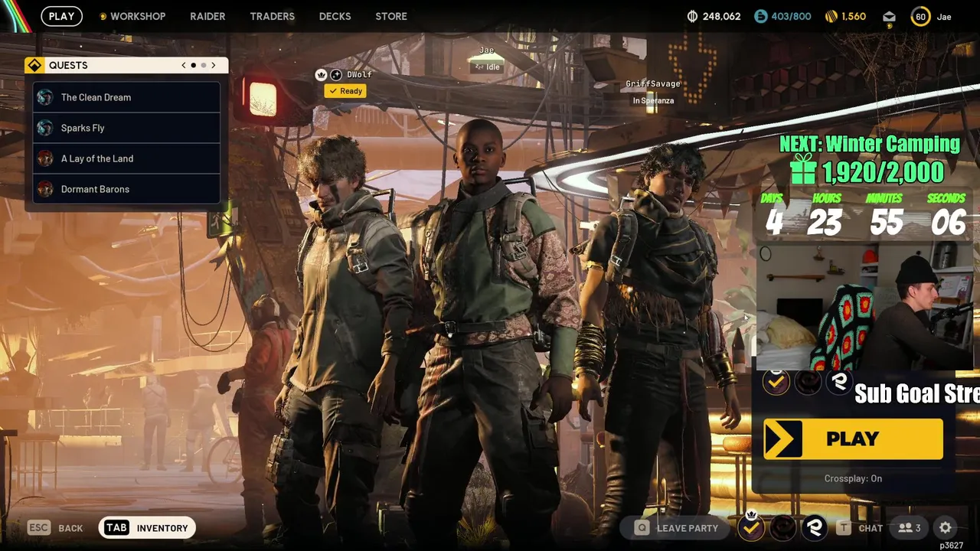Click the yellow Quests panel diamond icon
The width and height of the screenshot is (980, 551).
[x=34, y=65]
